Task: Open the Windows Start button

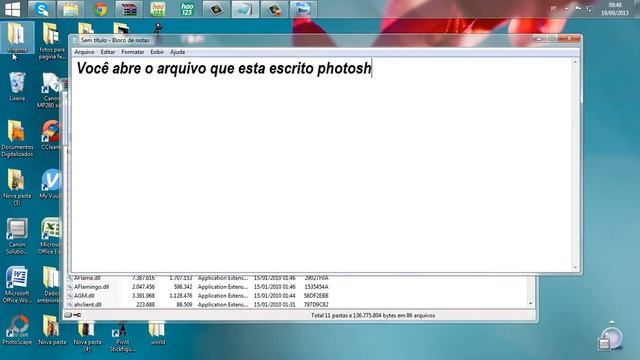Action: (12, 9)
